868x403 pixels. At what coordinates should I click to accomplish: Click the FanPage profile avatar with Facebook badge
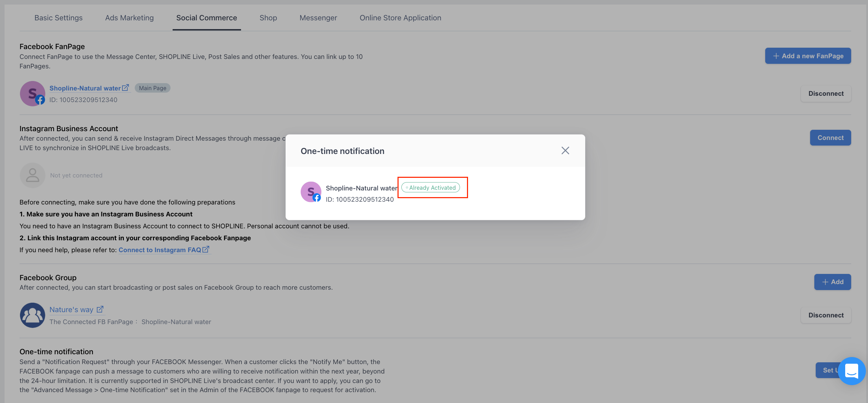[32, 94]
